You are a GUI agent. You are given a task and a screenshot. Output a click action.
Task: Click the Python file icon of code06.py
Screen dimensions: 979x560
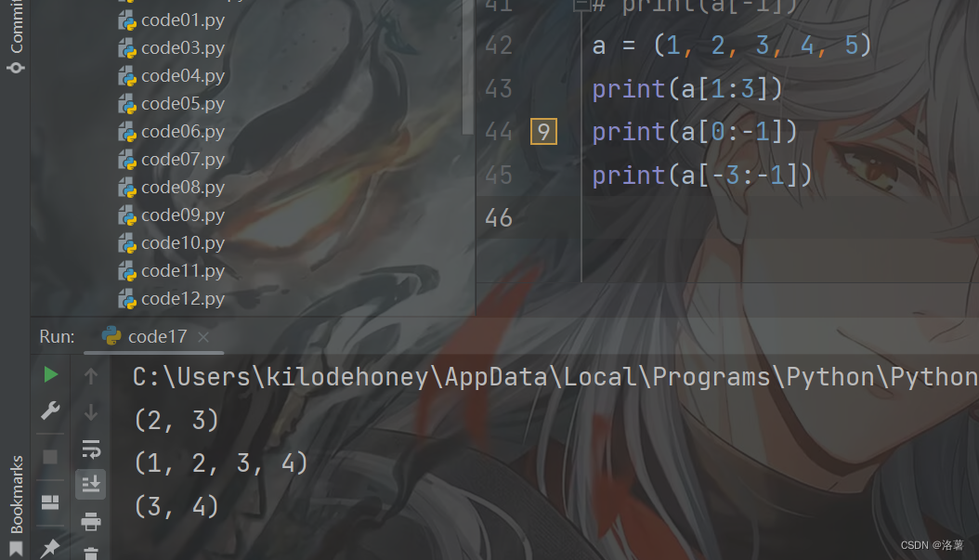point(127,132)
